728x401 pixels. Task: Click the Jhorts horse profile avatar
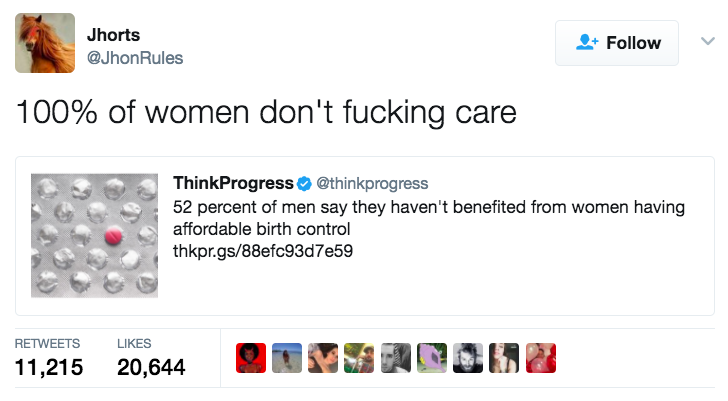(45, 43)
